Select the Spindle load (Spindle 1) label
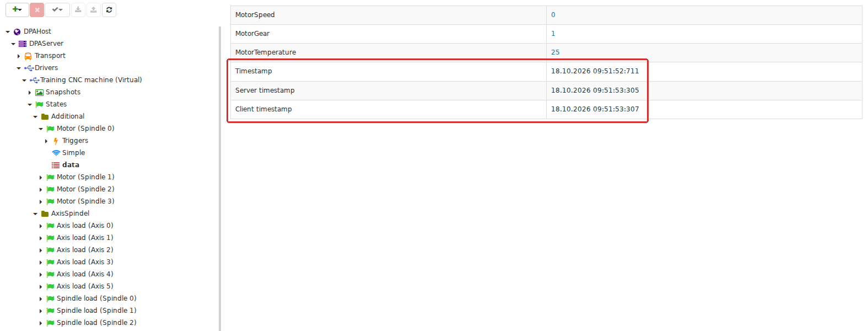 (x=96, y=311)
